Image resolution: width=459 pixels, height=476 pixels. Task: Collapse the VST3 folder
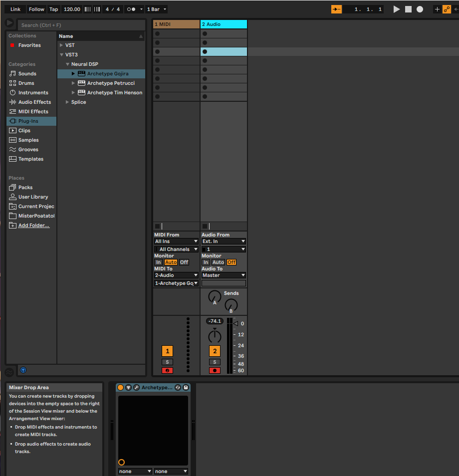coord(61,55)
